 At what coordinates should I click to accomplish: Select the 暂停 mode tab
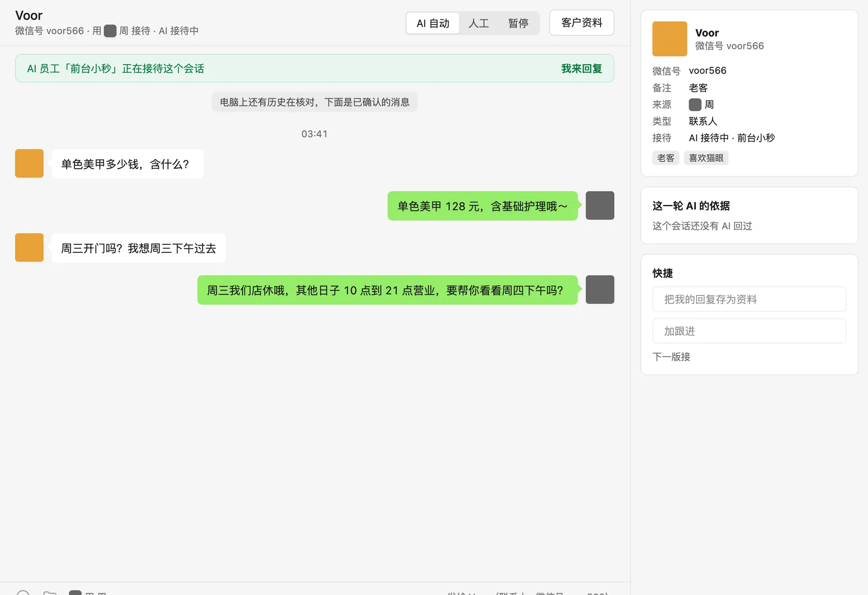tap(518, 23)
